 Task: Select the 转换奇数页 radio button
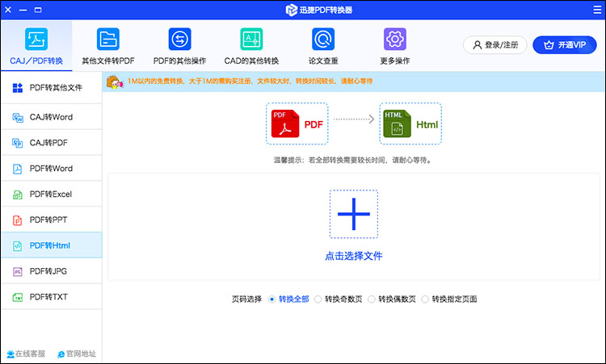pyautogui.click(x=318, y=299)
